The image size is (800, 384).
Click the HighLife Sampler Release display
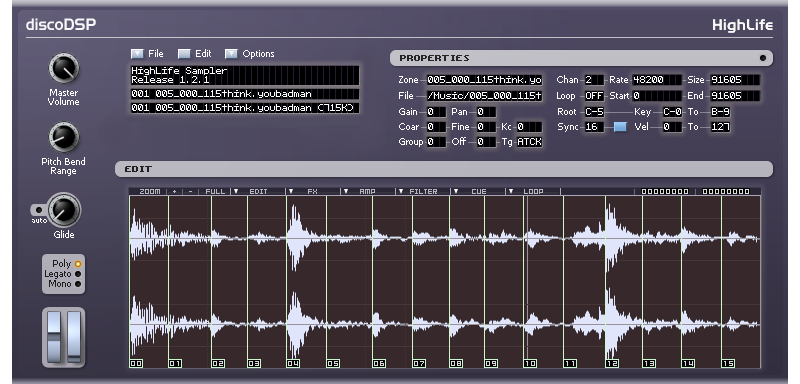pos(245,75)
